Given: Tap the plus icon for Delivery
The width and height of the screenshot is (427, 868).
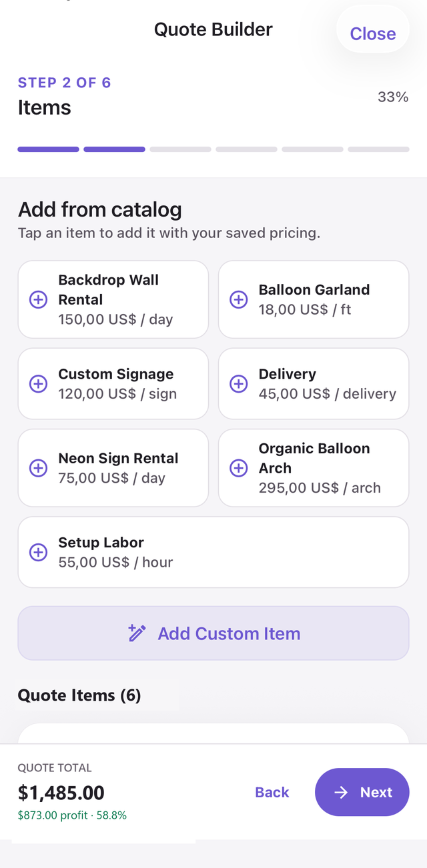Looking at the screenshot, I should pyautogui.click(x=239, y=383).
